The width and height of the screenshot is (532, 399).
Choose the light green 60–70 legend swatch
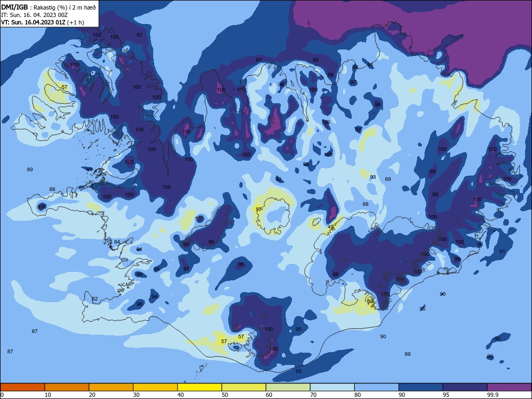(x=288, y=387)
